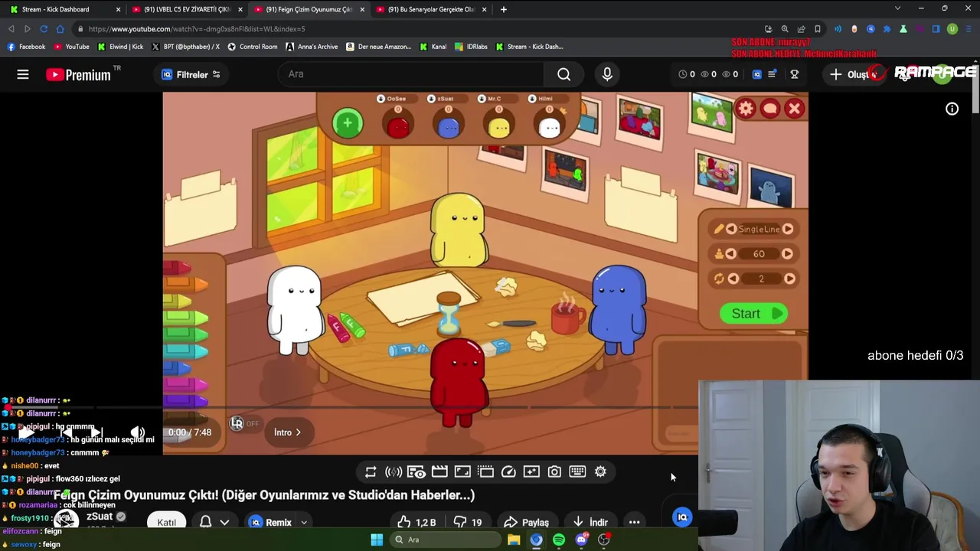The height and width of the screenshot is (551, 980).
Task: Click the Oluştur create button
Action: (x=854, y=74)
